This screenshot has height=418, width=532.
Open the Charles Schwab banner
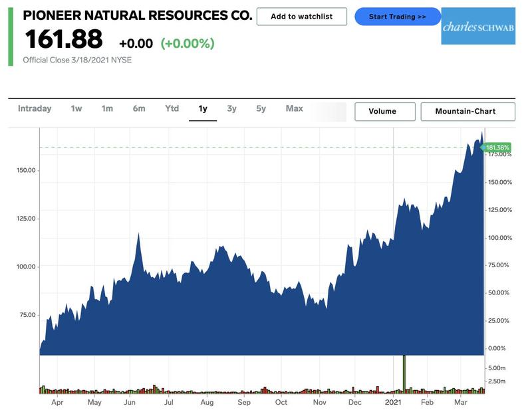[x=478, y=26]
